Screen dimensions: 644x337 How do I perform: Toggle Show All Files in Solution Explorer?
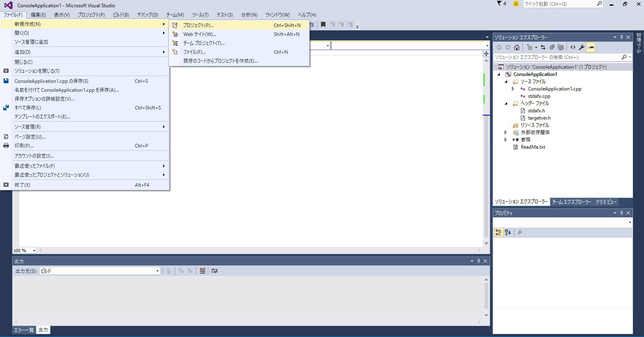click(561, 47)
